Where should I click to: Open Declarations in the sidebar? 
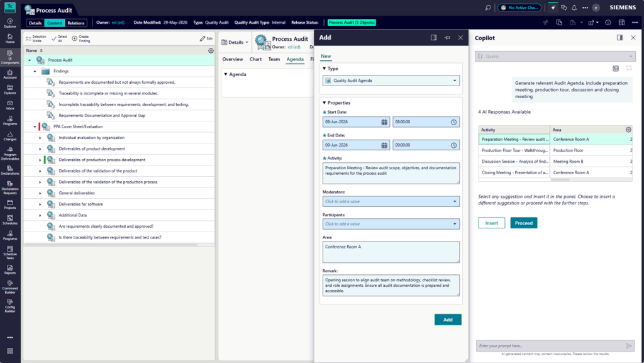[x=10, y=170]
